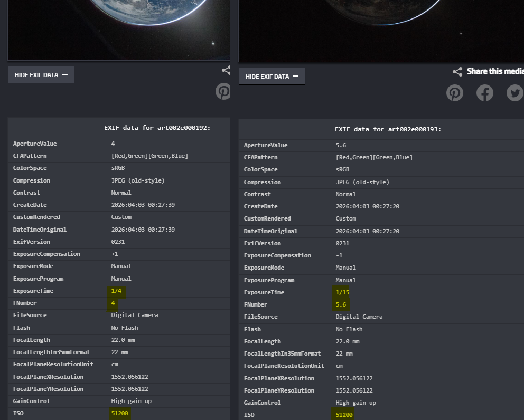Click ExposureTime value 1/4
Viewport: 524px width, 420px height.
tap(116, 291)
